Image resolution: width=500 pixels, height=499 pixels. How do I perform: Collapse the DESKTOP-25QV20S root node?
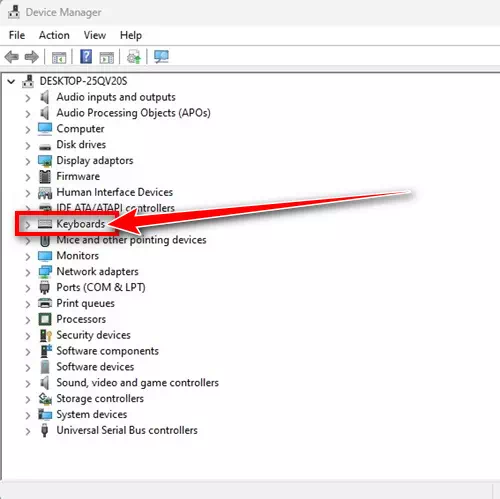tap(11, 81)
